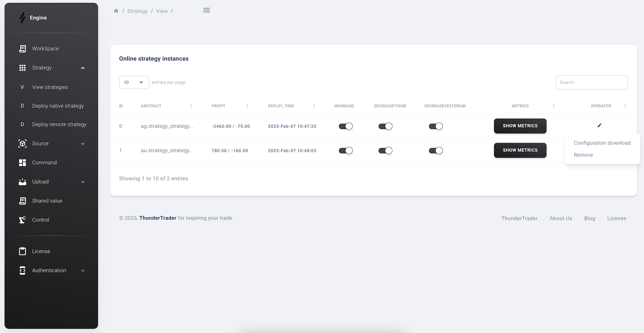The height and width of the screenshot is (333, 644).
Task: Click the Command grid icon in sidebar
Action: [23, 163]
